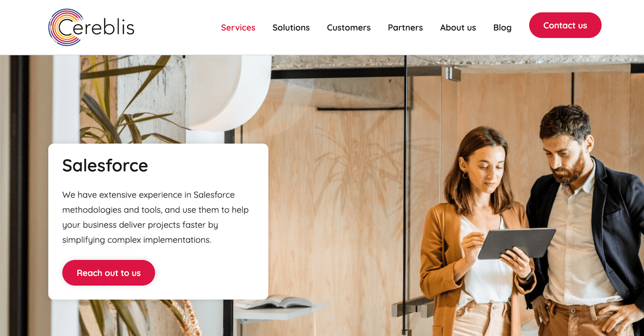Click the white hanging lamp fixture
This screenshot has height=336, width=644.
(228, 91)
